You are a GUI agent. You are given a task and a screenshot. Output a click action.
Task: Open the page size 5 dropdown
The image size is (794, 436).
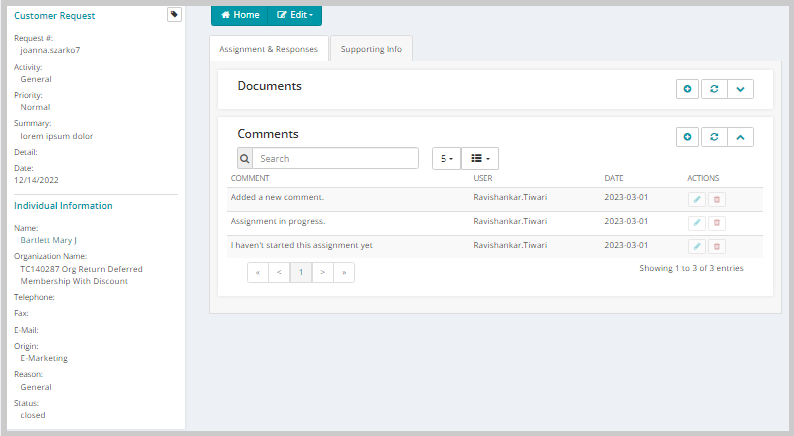point(446,158)
